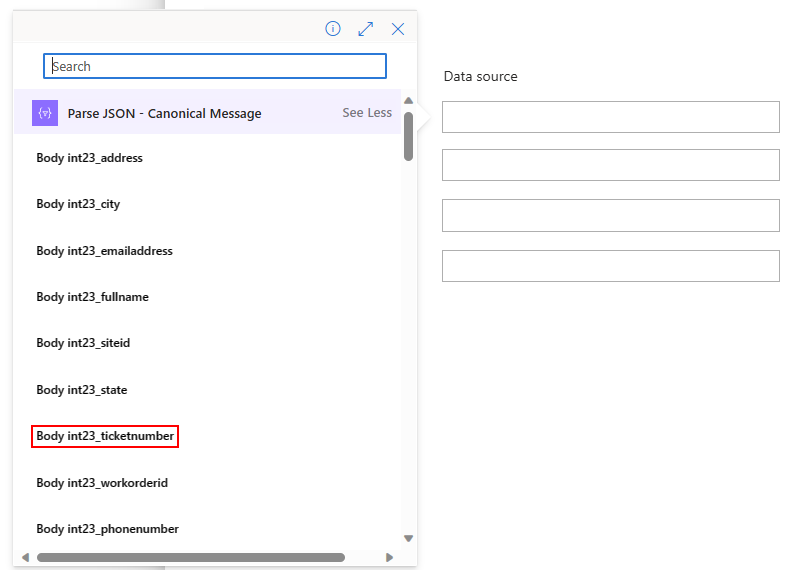Click the second field under Data source
Viewport: 800px width, 570px height.
pos(611,165)
